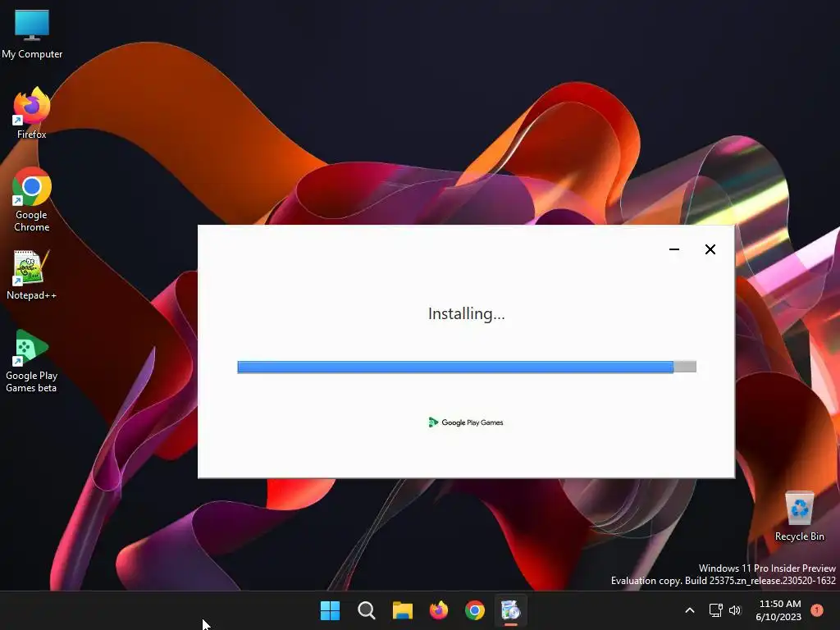Focus the installer icon in the taskbar
The image size is (840, 630).
tap(510, 610)
